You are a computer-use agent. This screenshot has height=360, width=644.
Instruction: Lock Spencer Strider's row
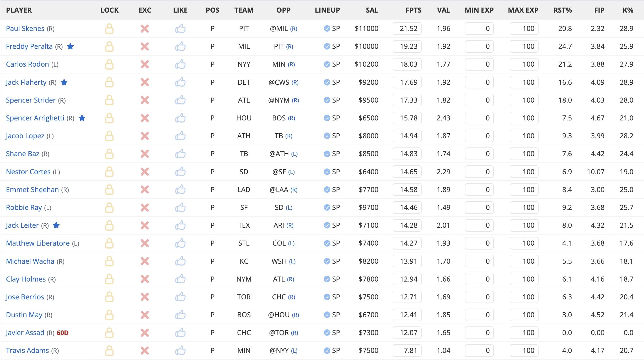(109, 100)
